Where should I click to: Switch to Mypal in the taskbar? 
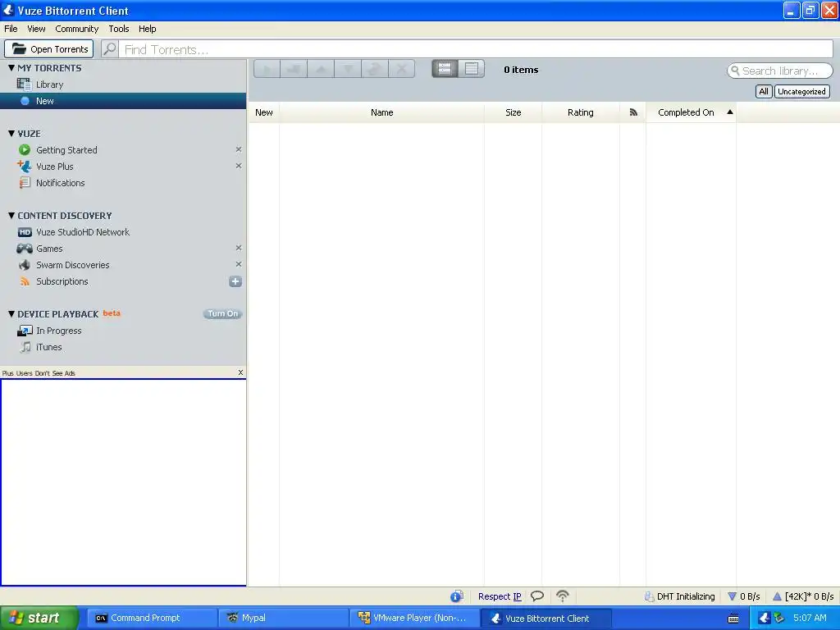coord(284,619)
